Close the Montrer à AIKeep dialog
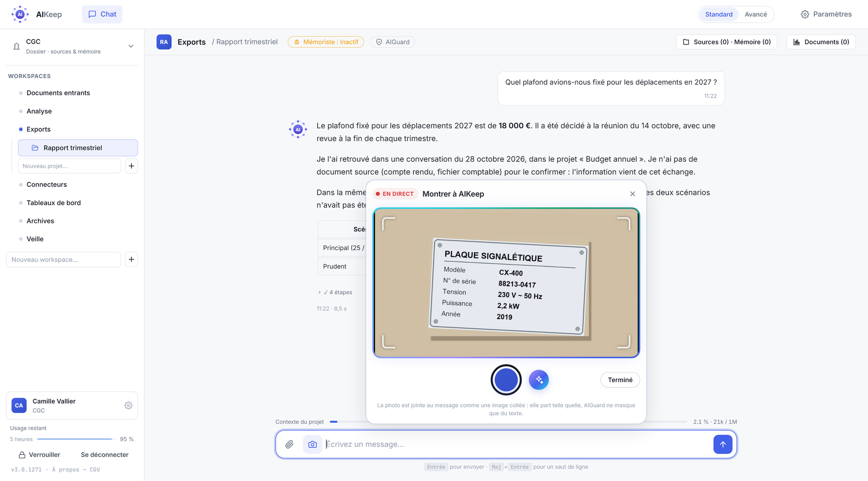The width and height of the screenshot is (868, 481). [633, 194]
